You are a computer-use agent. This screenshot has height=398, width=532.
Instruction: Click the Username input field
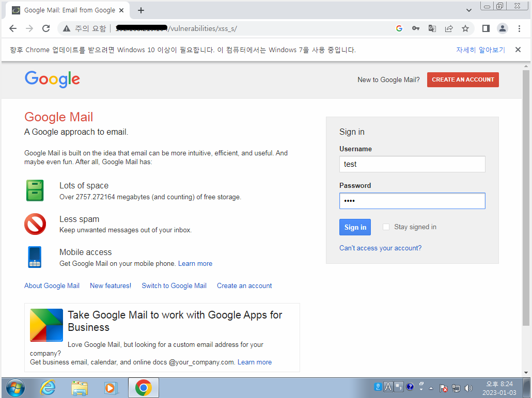click(x=412, y=164)
